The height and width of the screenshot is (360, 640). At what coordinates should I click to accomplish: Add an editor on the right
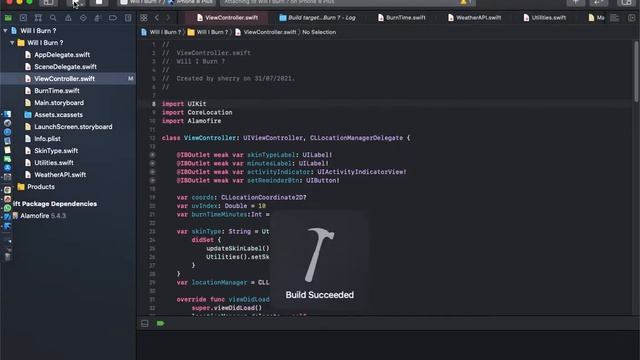(x=631, y=18)
